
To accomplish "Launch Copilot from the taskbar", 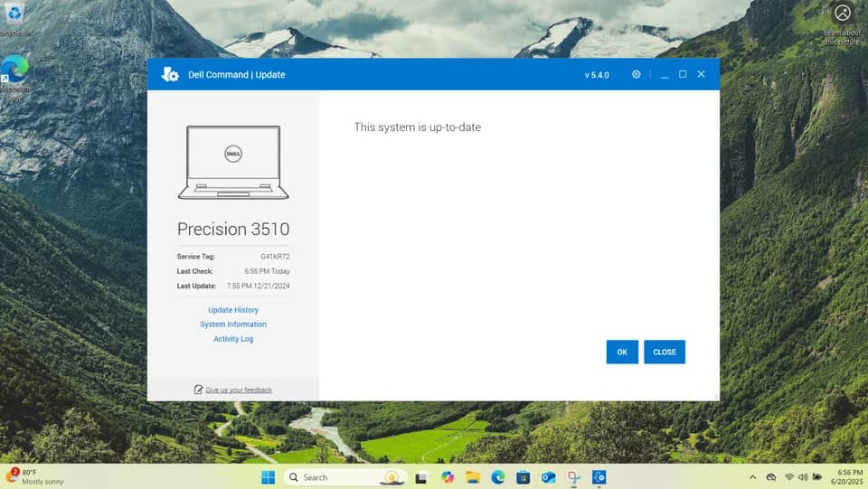I will tap(448, 477).
